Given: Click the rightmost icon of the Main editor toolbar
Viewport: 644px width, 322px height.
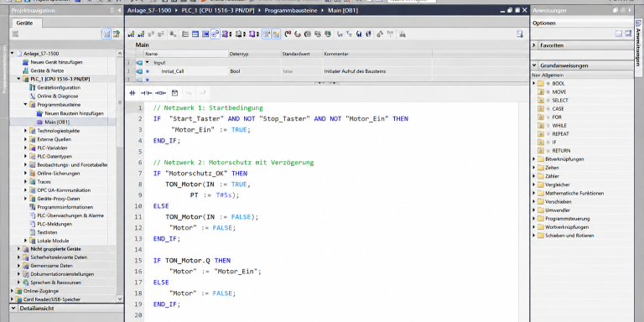Looking at the screenshot, I should pos(520,34).
